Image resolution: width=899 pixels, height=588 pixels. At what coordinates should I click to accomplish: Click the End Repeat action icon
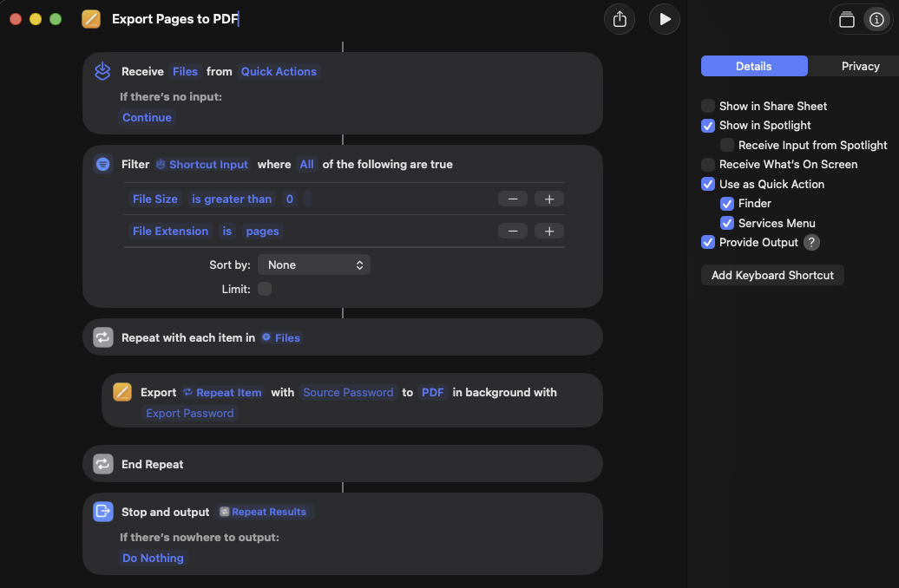[103, 464]
